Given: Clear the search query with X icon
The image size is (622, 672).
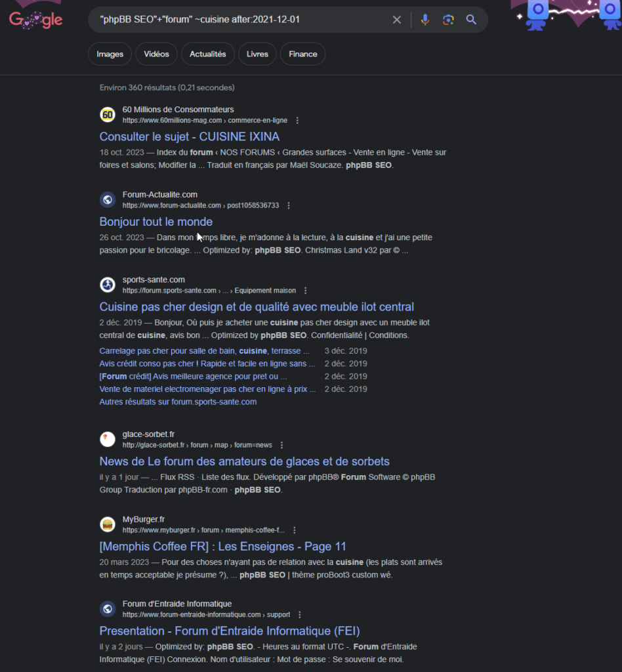Looking at the screenshot, I should [x=397, y=20].
